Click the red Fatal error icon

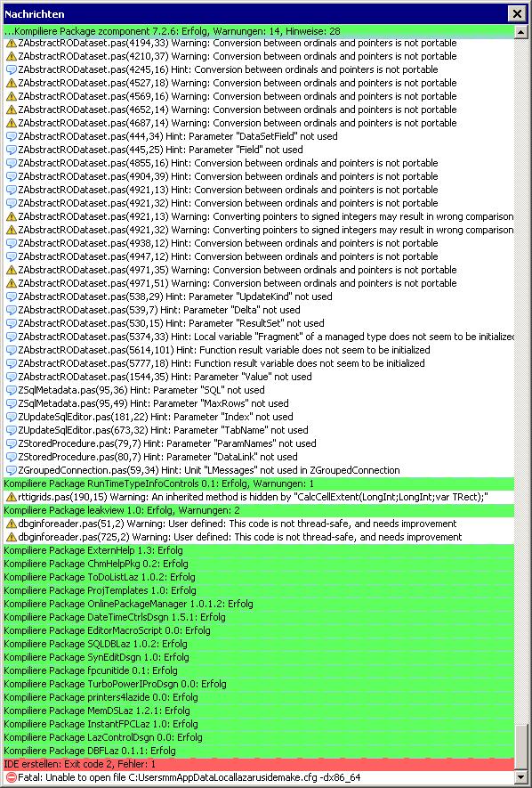[x=12, y=777]
